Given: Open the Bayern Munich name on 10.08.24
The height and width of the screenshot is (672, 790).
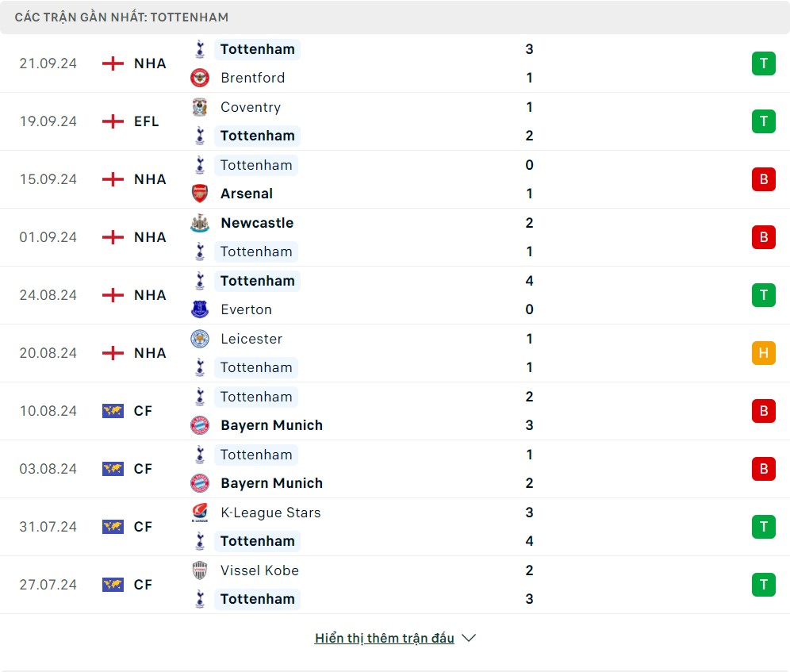Looking at the screenshot, I should (x=271, y=425).
